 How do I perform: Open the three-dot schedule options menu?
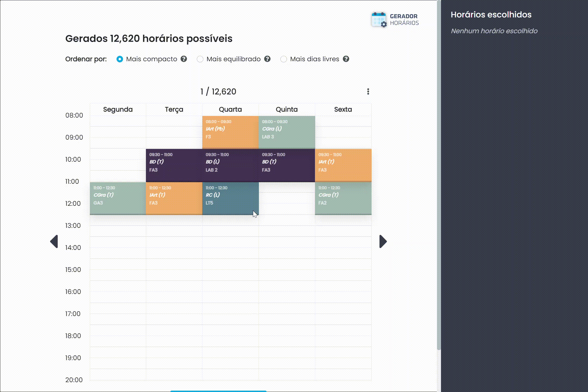[x=368, y=91]
